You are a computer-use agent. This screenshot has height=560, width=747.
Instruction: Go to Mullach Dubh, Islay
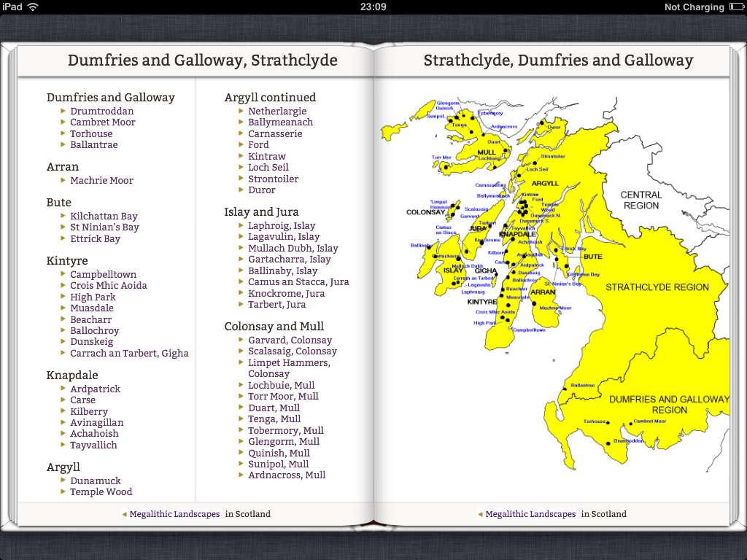[293, 248]
